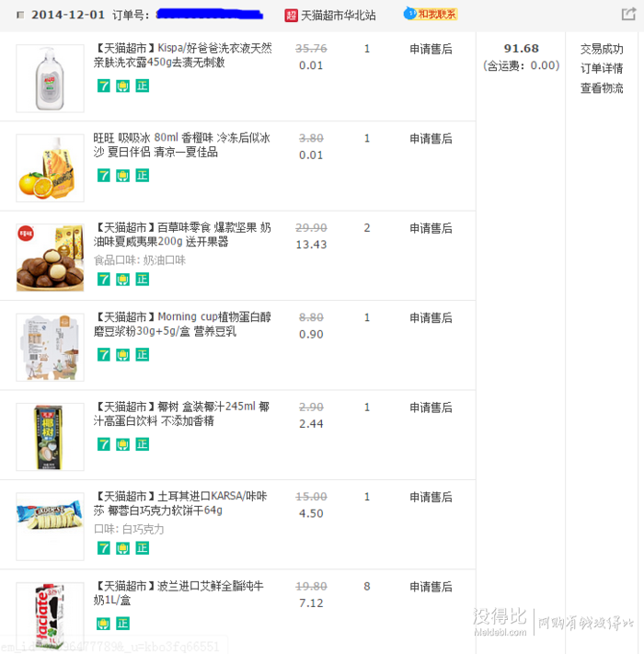
Task: Click the 椰树 coconut juice thumbnail
Action: [50, 437]
